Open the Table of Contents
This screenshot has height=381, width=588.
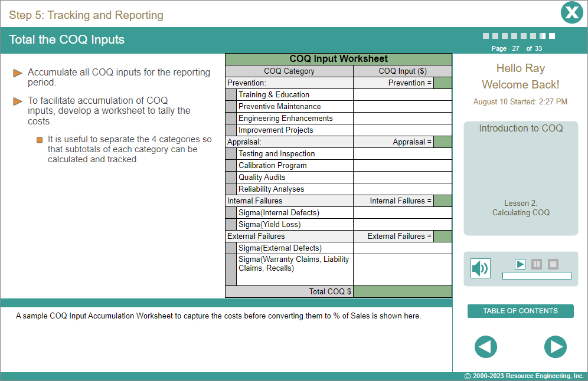click(520, 311)
